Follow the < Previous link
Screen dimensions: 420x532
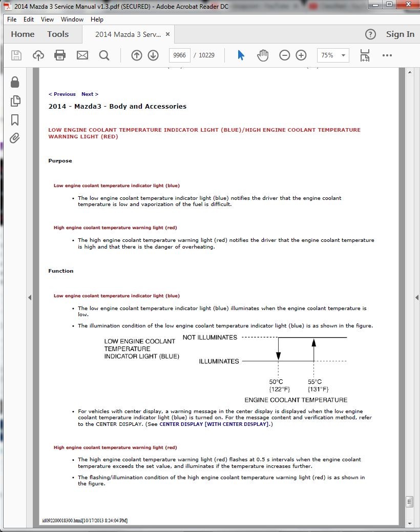62,94
